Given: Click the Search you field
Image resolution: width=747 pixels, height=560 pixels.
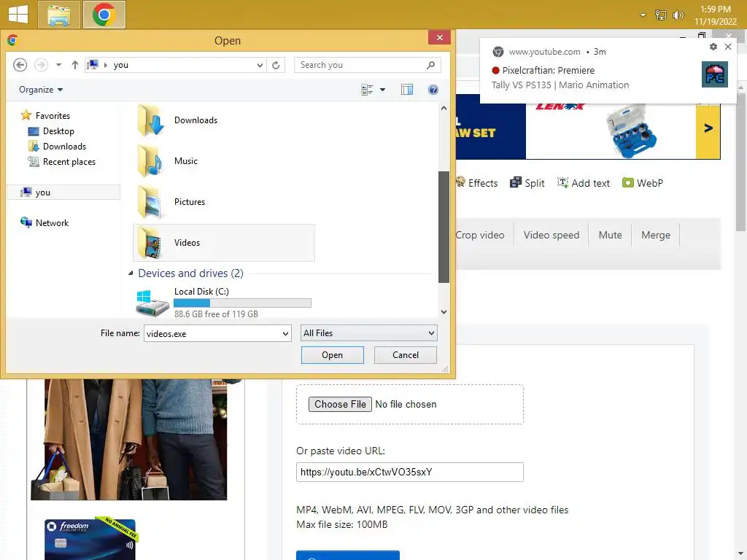Looking at the screenshot, I should pos(367,65).
